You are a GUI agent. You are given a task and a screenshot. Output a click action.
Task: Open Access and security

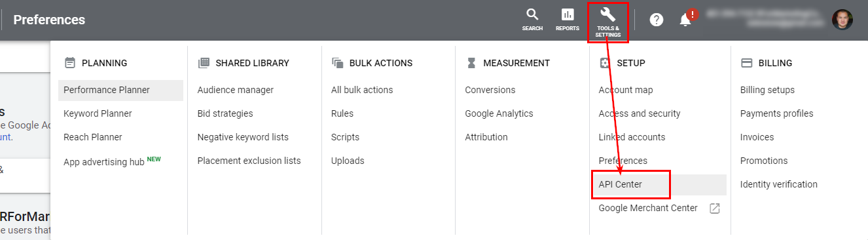(640, 113)
